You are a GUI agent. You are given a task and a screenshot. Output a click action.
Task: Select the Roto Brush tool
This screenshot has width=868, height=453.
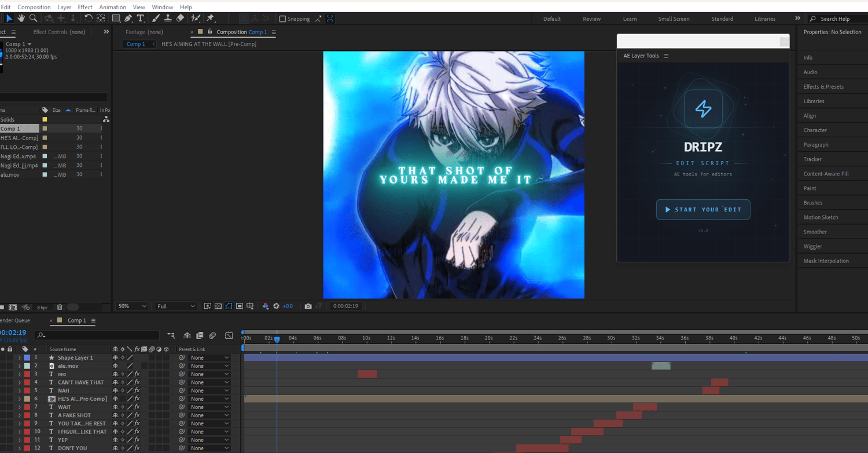click(196, 19)
